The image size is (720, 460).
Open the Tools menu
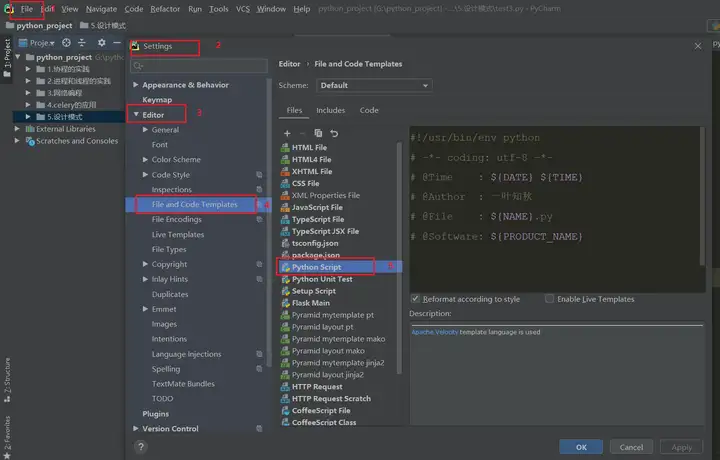219,9
